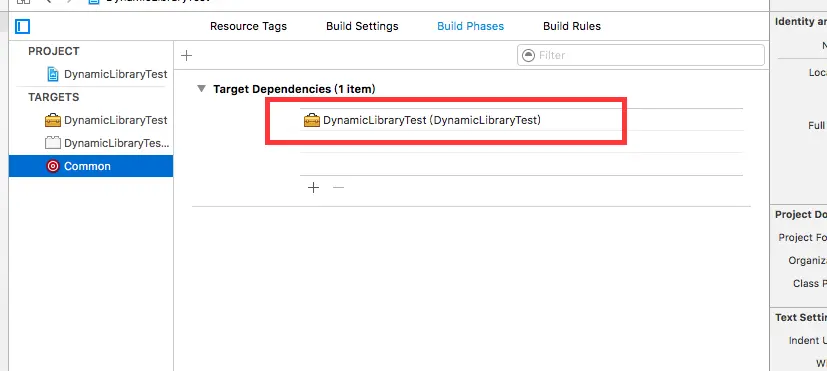Click the dependency row's toolbox icon
This screenshot has width=827, height=371.
point(312,120)
